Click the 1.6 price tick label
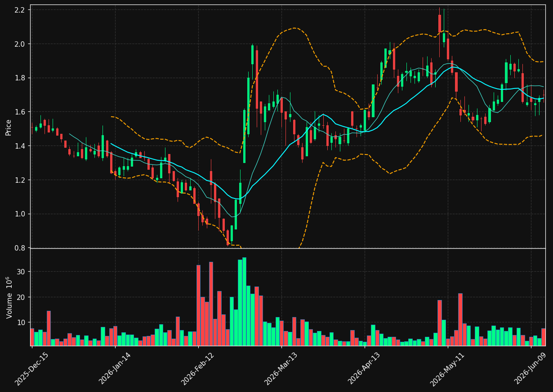 tap(21, 112)
